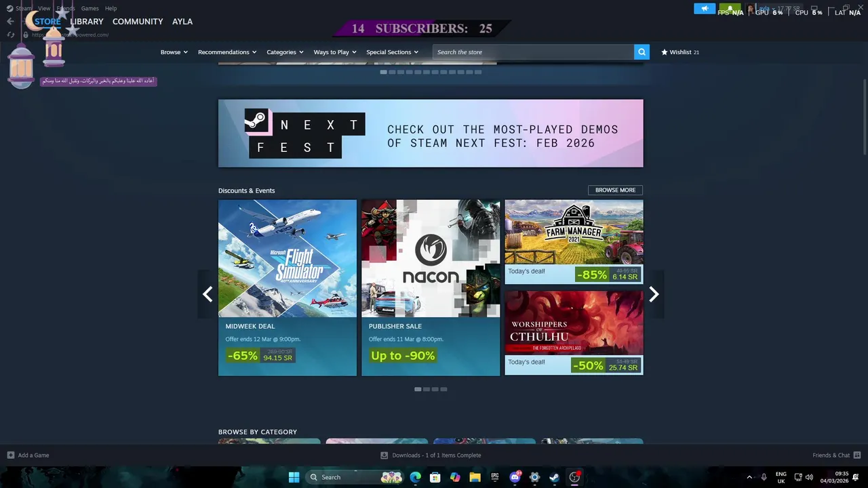Select the third featured carousel page dot
The width and height of the screenshot is (868, 488).
tap(401, 72)
